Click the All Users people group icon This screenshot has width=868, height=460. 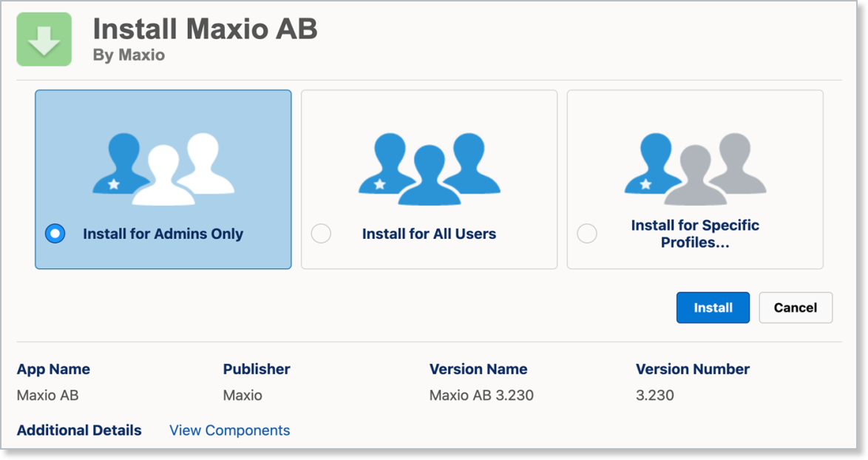430,169
